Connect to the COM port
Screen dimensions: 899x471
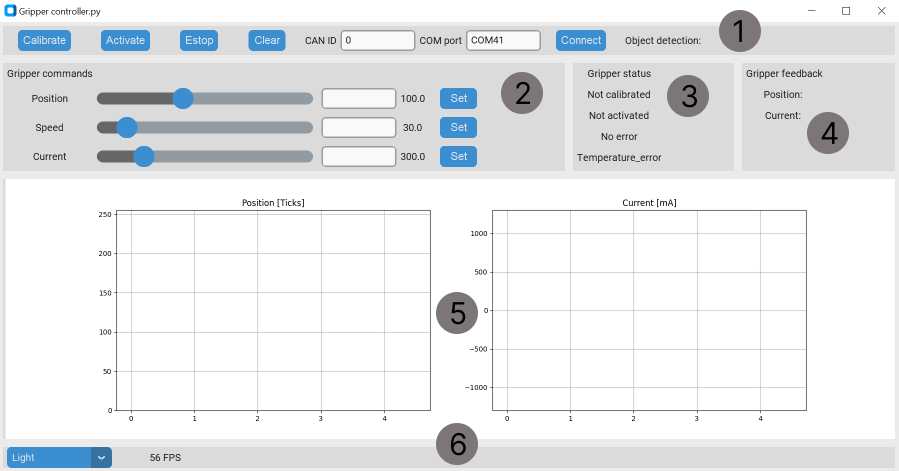tap(581, 40)
